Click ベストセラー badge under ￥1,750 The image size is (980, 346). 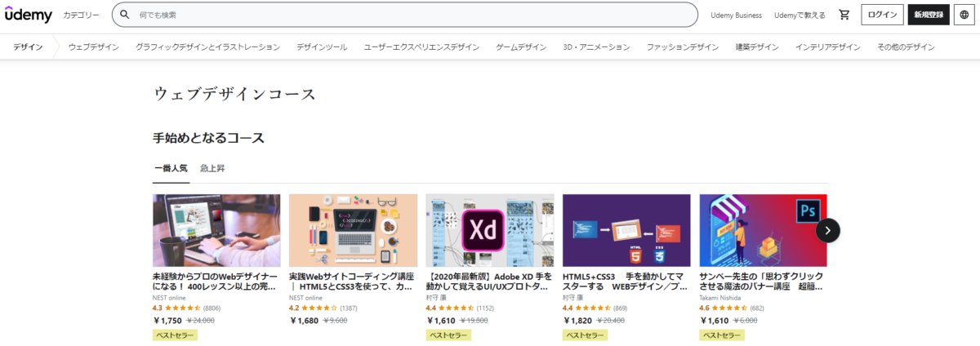[x=175, y=335]
